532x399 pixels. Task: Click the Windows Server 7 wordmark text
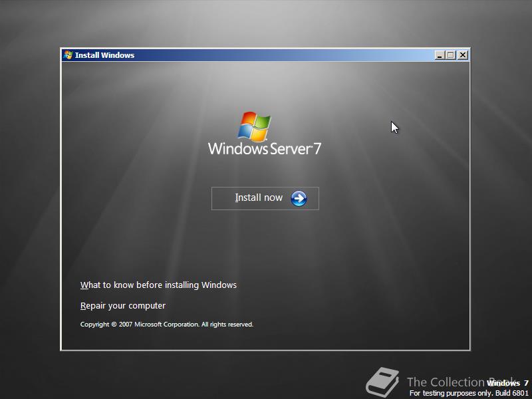[264, 149]
